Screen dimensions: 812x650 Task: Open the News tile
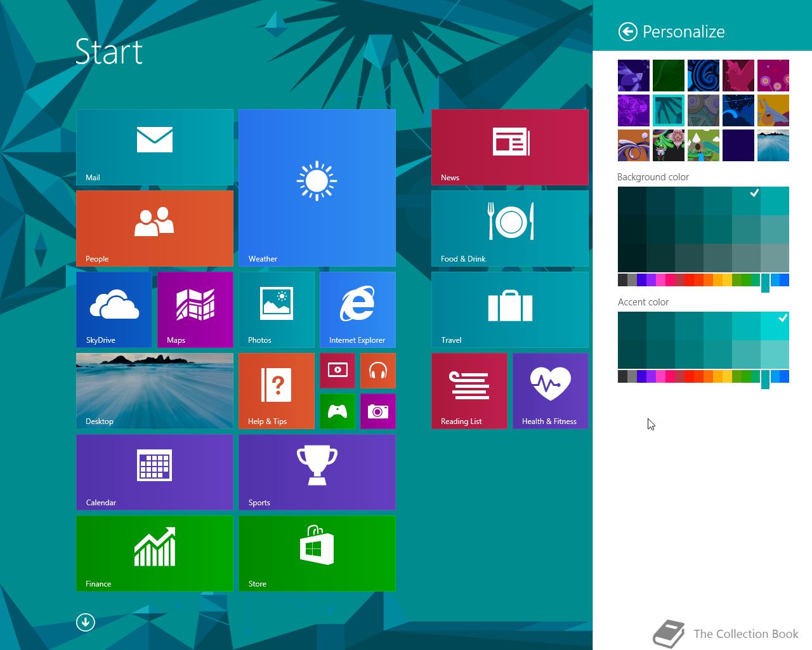pyautogui.click(x=510, y=147)
